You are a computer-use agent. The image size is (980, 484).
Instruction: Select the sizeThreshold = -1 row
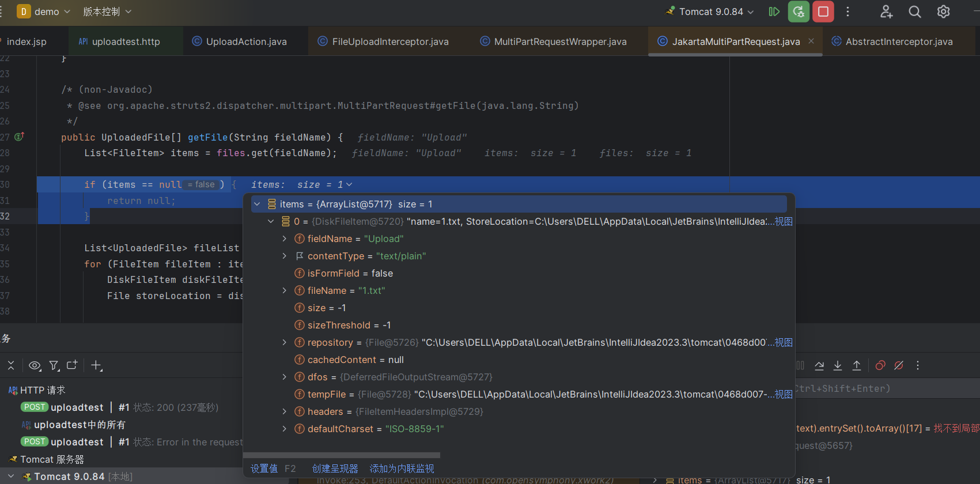coord(519,325)
